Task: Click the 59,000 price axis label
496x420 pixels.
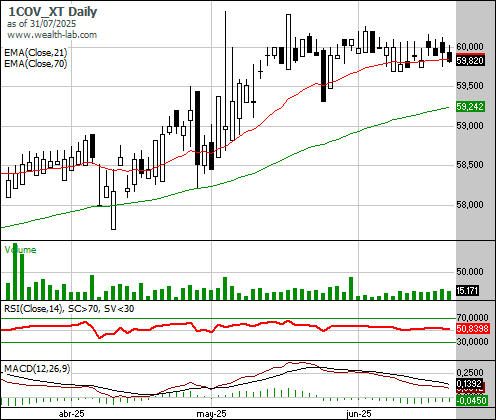Action: click(470, 126)
